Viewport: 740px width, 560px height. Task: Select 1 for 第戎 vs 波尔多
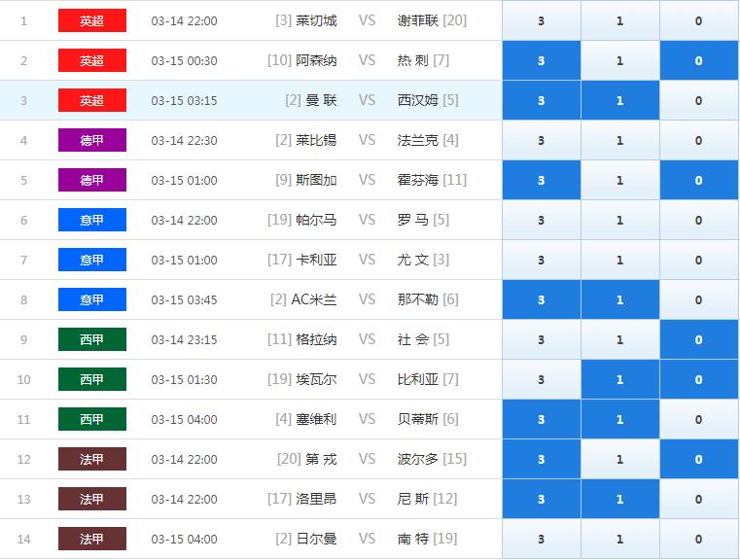click(x=620, y=459)
